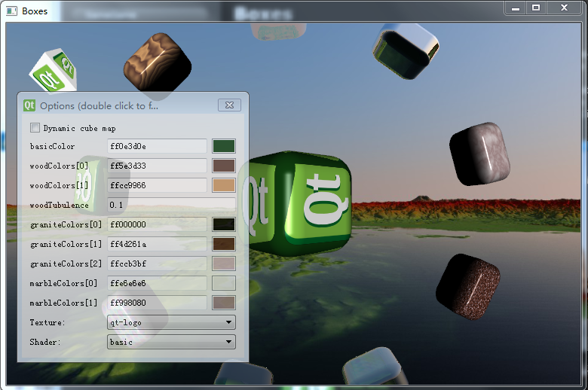Click the graniteColors[0] hex input field
The image size is (588, 390).
pos(157,224)
